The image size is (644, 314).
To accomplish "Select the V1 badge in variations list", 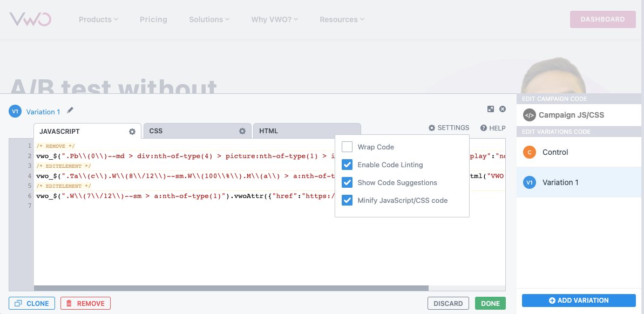I will (530, 182).
